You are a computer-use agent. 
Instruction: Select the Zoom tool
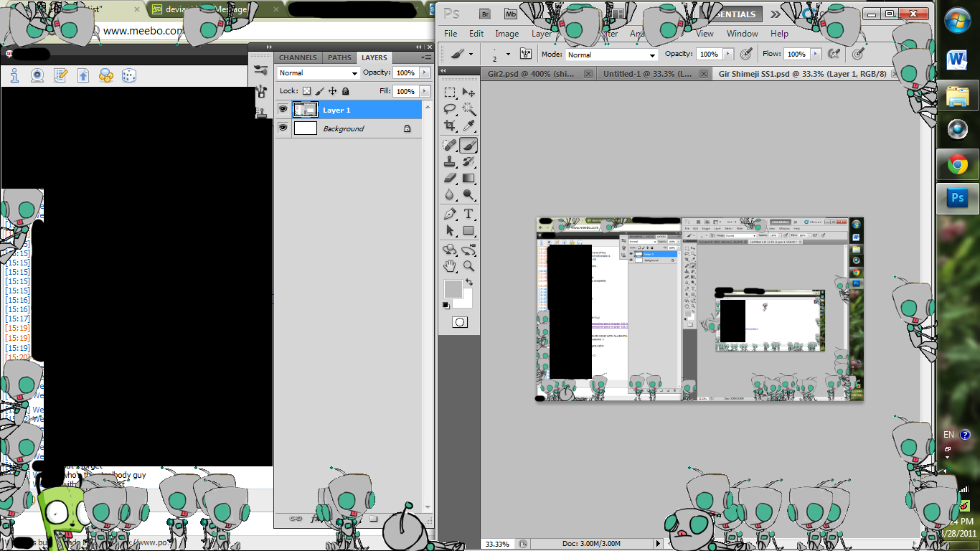tap(468, 266)
